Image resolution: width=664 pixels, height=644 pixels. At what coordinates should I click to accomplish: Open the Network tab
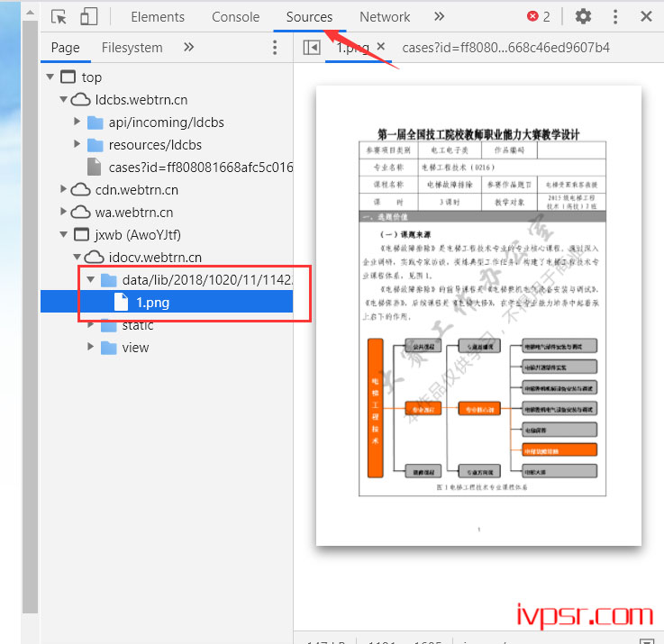(385, 17)
